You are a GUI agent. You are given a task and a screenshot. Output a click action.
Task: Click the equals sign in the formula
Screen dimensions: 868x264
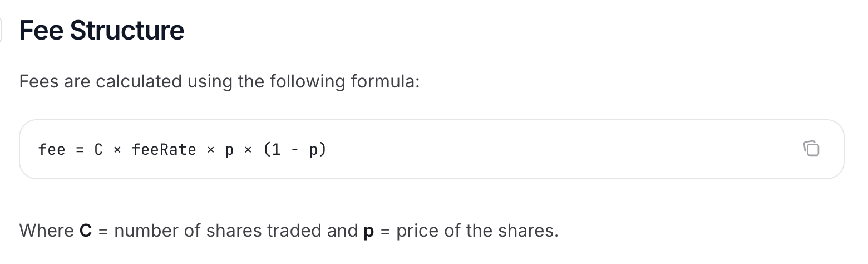tap(80, 150)
